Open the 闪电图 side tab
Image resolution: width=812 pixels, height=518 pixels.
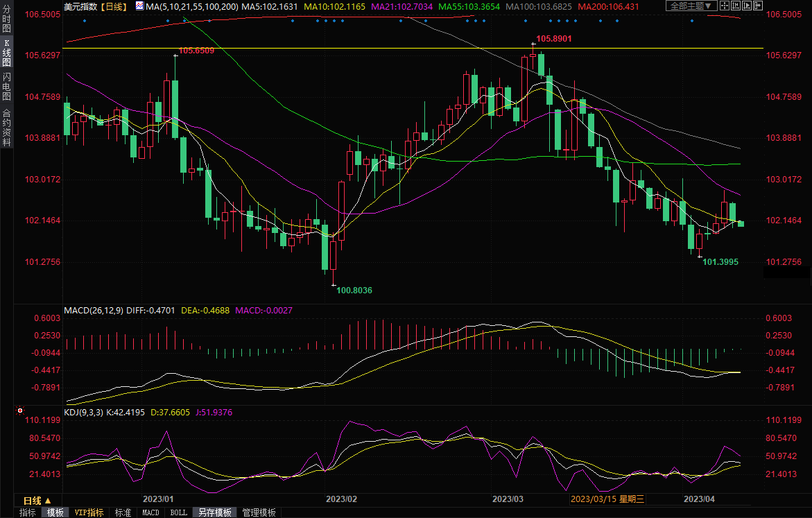[x=7, y=87]
